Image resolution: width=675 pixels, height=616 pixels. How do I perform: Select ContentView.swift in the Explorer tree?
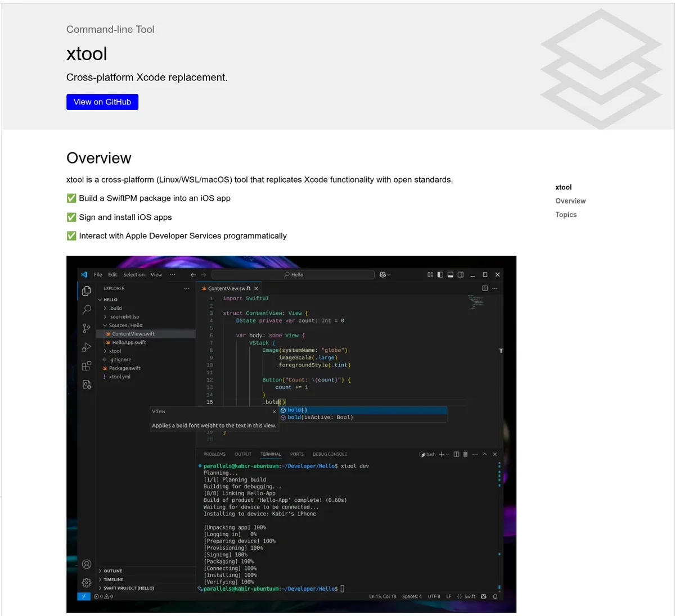click(x=146, y=334)
